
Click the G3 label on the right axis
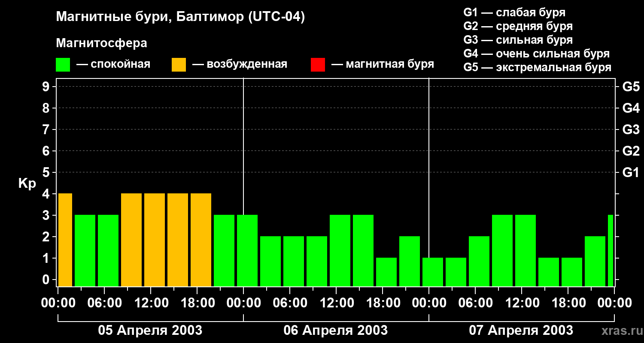tap(631, 129)
